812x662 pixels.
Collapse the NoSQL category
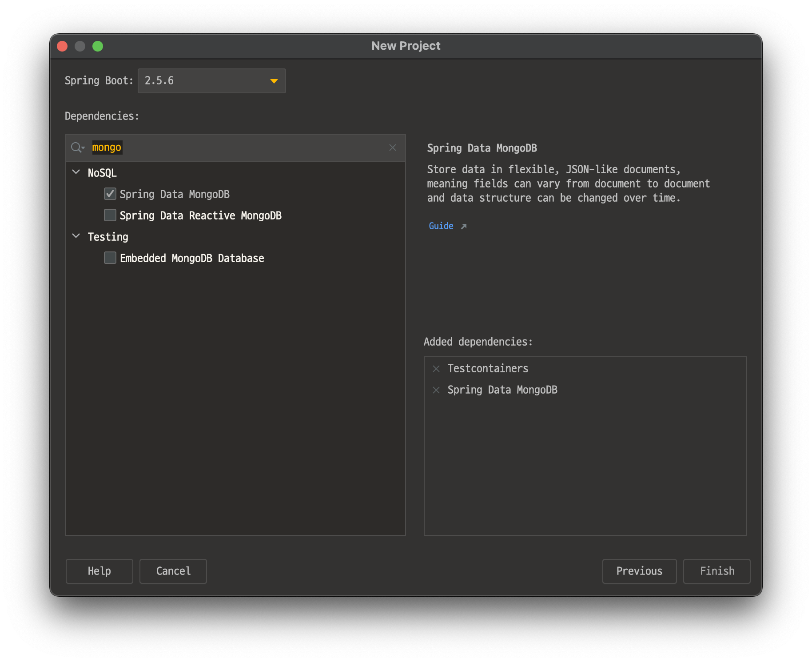tap(76, 172)
